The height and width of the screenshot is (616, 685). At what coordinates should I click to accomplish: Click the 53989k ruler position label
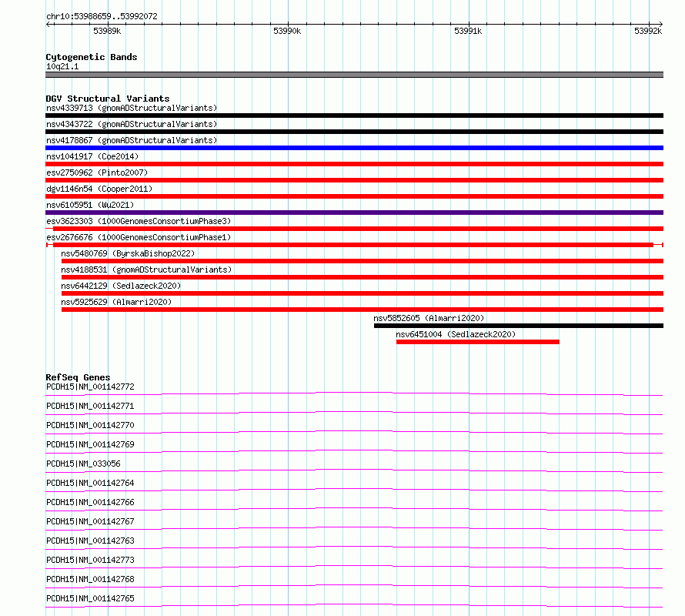coord(107,31)
